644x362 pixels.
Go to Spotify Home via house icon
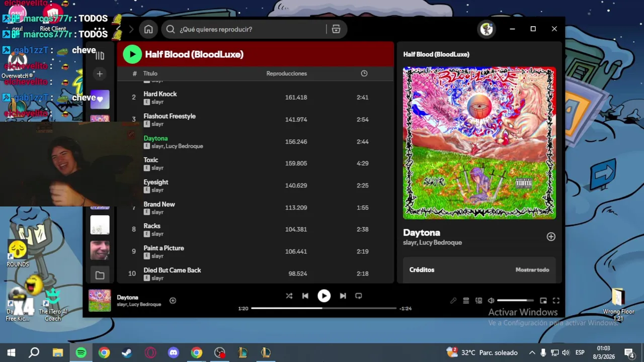click(x=148, y=29)
